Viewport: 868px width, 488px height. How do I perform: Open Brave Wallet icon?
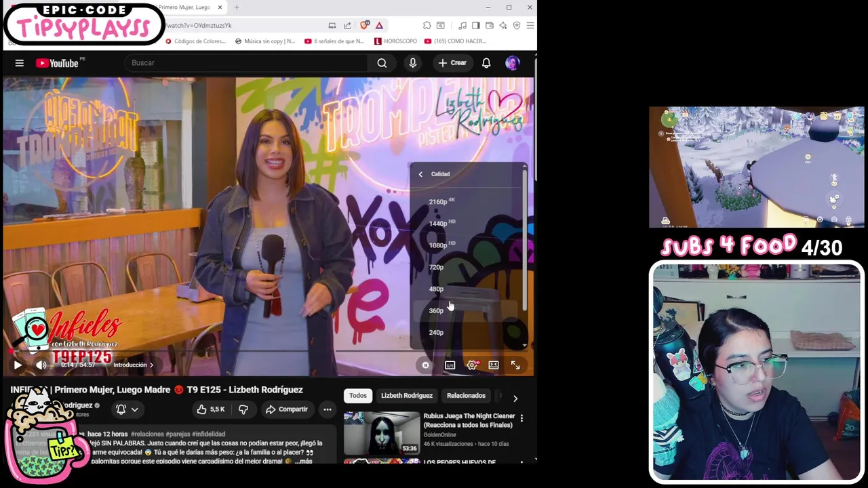[x=489, y=26]
